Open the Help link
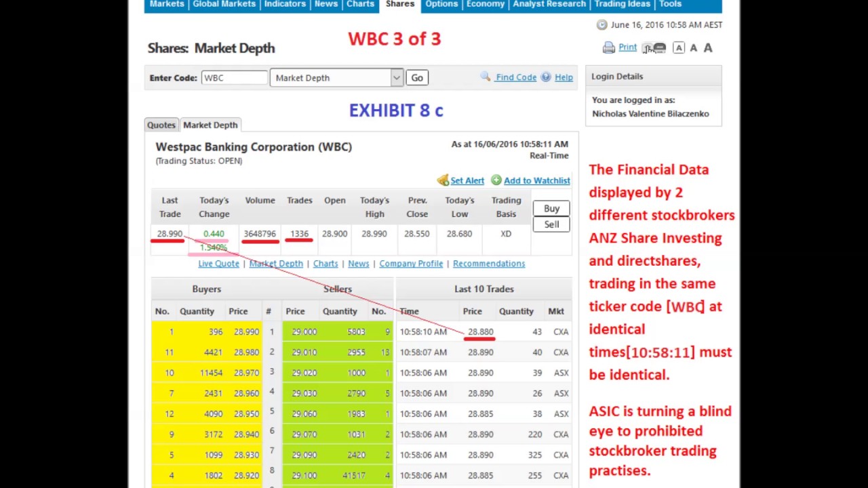 point(564,77)
